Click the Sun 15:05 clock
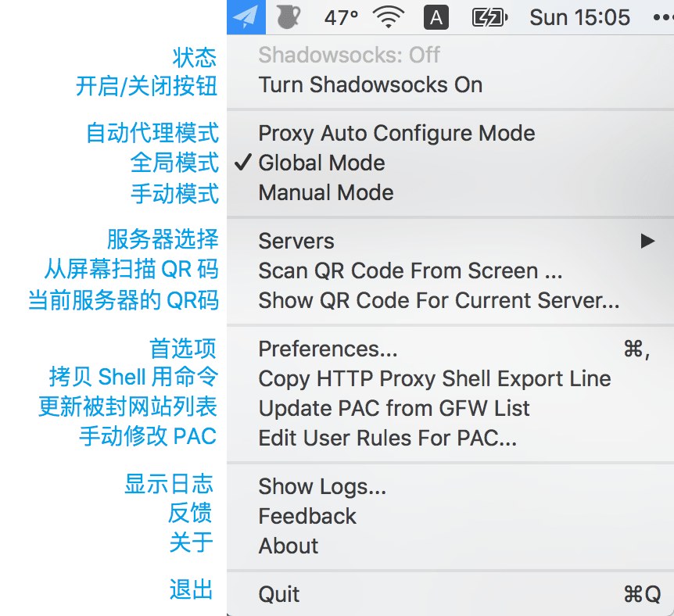Image resolution: width=674 pixels, height=616 pixels. tap(579, 18)
